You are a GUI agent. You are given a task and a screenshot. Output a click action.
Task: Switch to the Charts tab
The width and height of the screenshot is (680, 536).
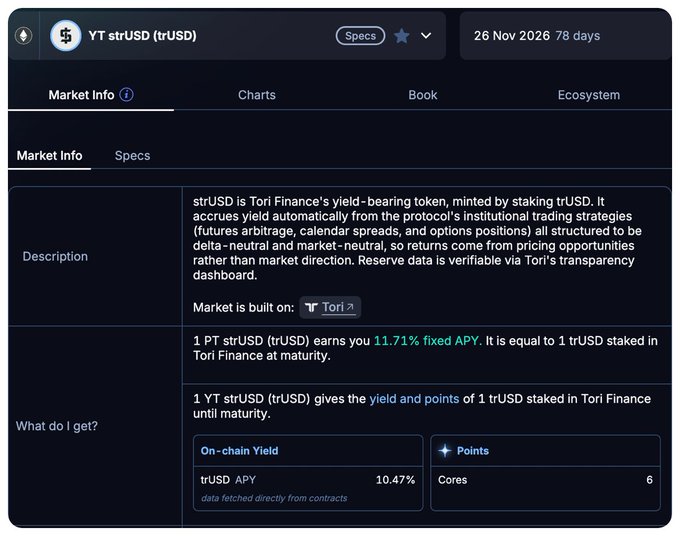[257, 95]
